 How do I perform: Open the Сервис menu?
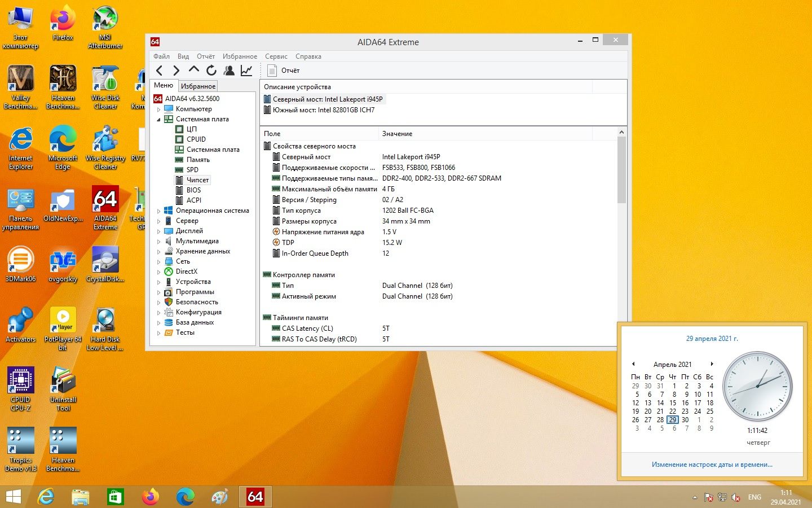(x=276, y=56)
